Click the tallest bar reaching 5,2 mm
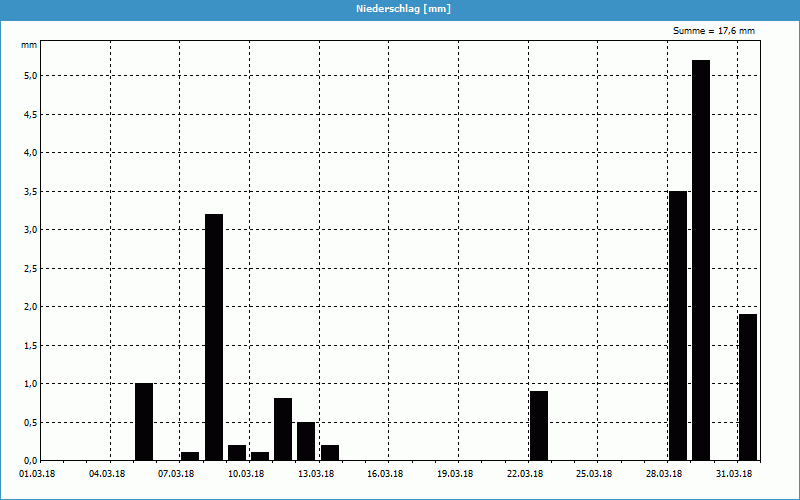 tap(701, 260)
